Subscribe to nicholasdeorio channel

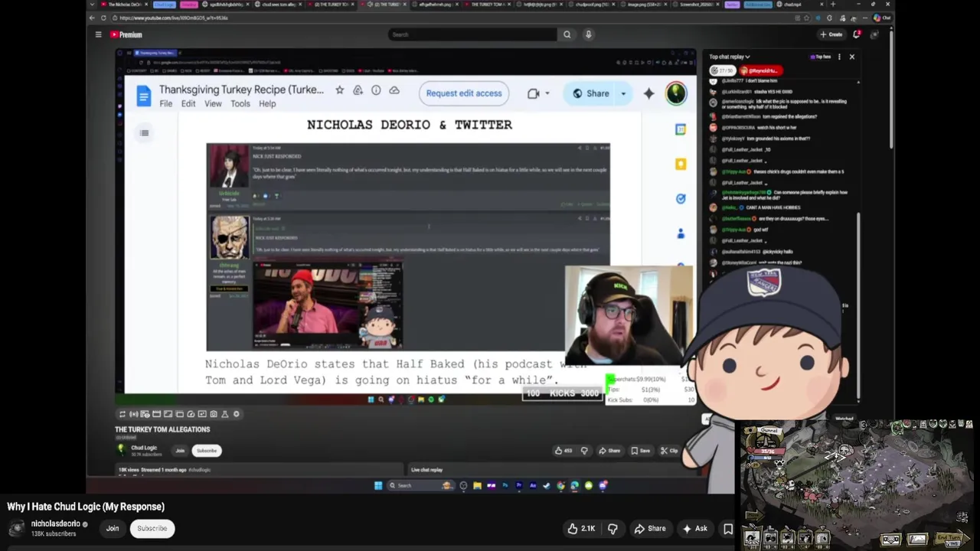tap(152, 528)
